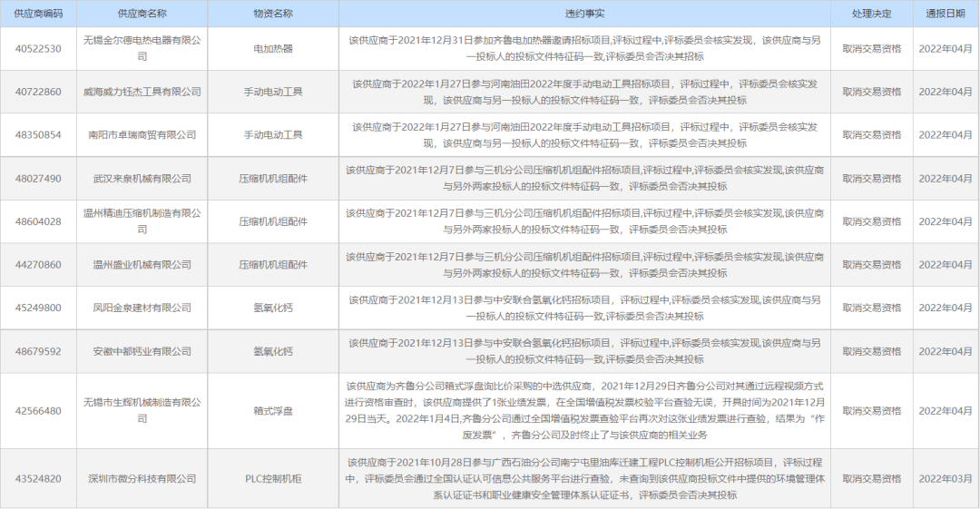Click material name 箱式浮盘
The image size is (980, 509).
[273, 411]
